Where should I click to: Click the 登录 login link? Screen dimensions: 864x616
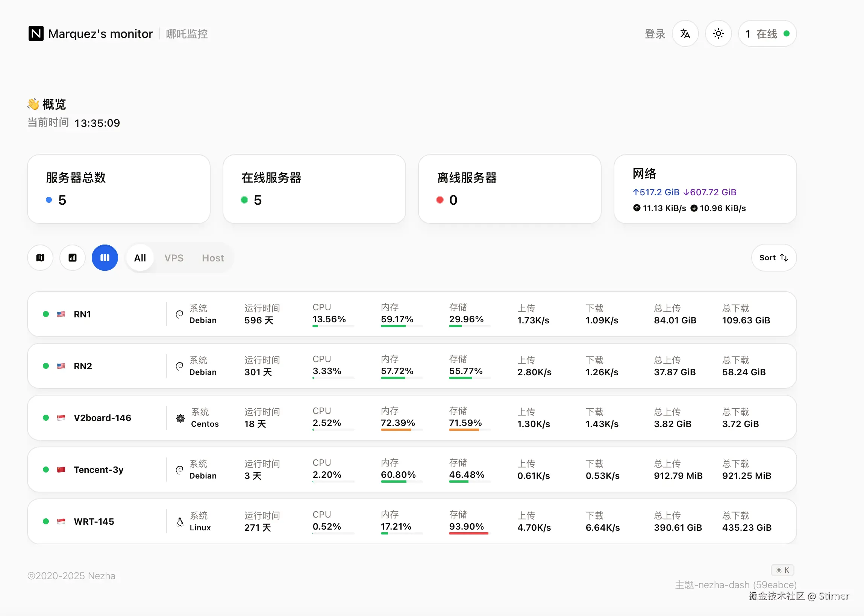click(655, 34)
